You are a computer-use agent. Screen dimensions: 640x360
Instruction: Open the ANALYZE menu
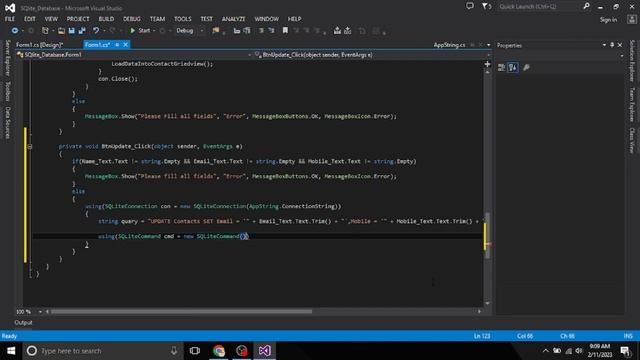tap(233, 19)
